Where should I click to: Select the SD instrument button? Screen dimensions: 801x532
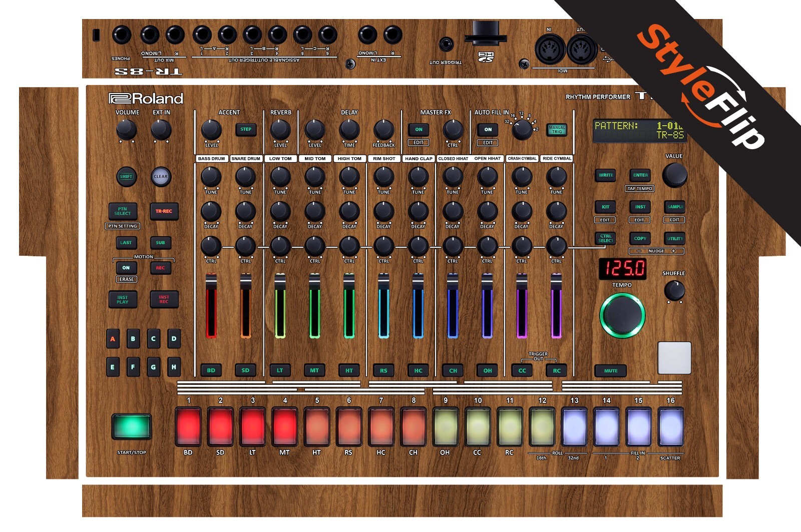point(245,370)
